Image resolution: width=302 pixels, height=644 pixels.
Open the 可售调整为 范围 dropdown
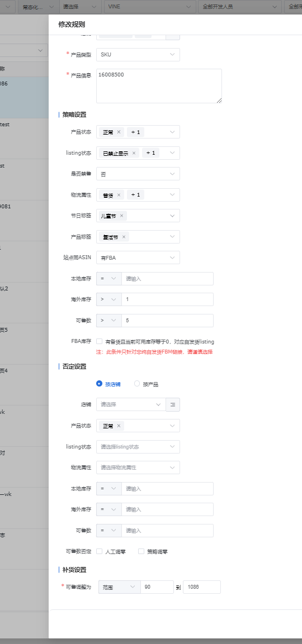[x=119, y=587]
